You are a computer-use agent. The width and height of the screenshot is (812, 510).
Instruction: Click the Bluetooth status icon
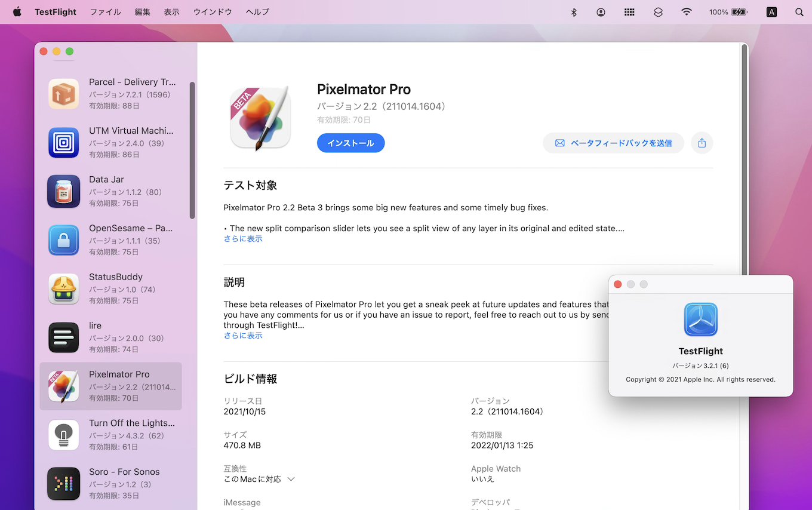coord(574,12)
